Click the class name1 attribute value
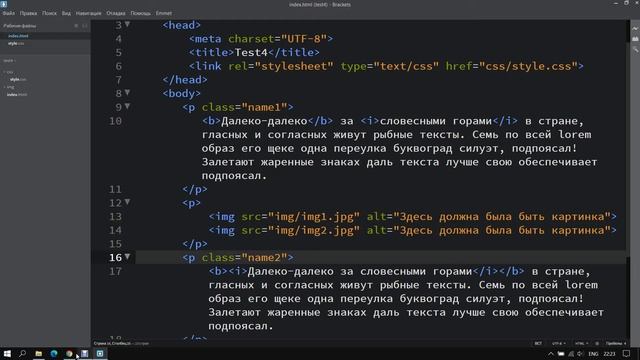 point(264,107)
